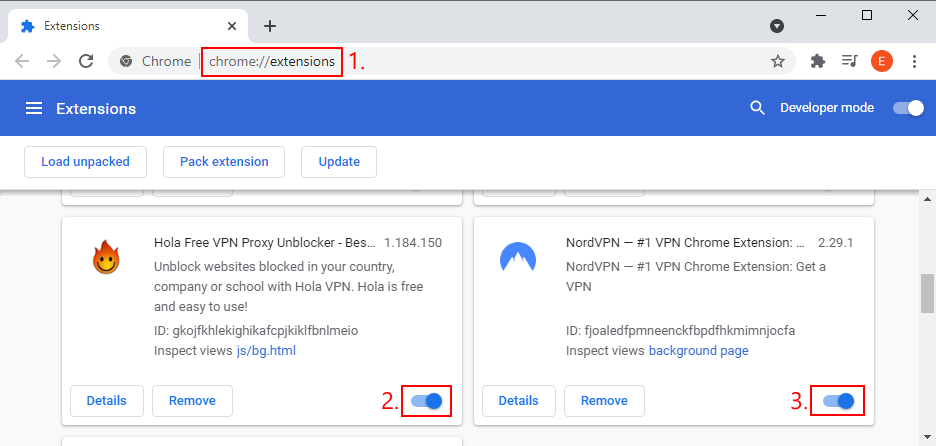The width and height of the screenshot is (936, 446).
Task: Remove the Hola VPN extension
Action: point(192,401)
